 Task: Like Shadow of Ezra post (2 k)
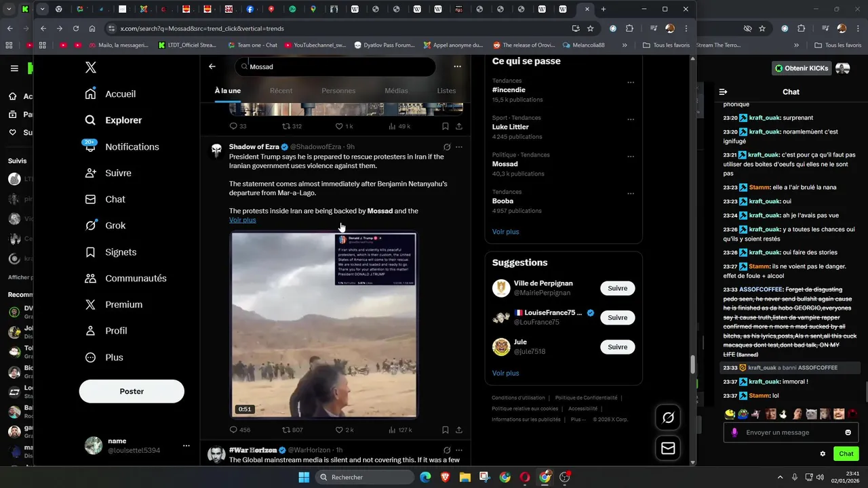[344, 430]
